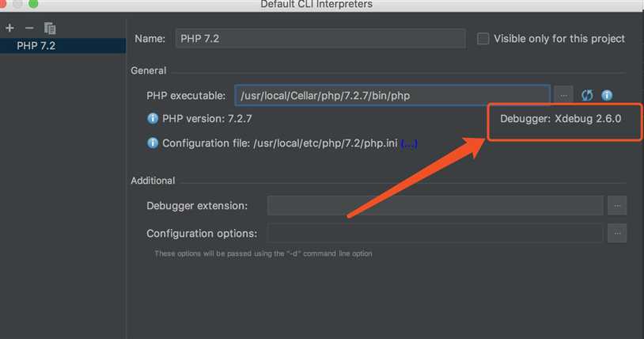Click the Debugger: Xdebug 2.6.0 label
Screen dimensions: 644x339
(x=560, y=119)
